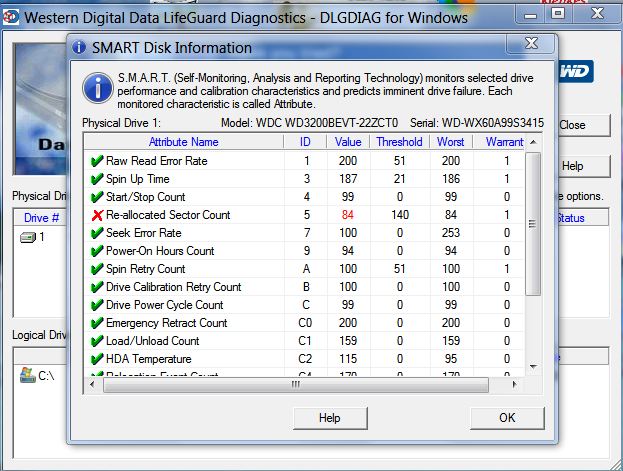Minimize the DLGDIAG main window
The image size is (623, 471).
coord(530,15)
